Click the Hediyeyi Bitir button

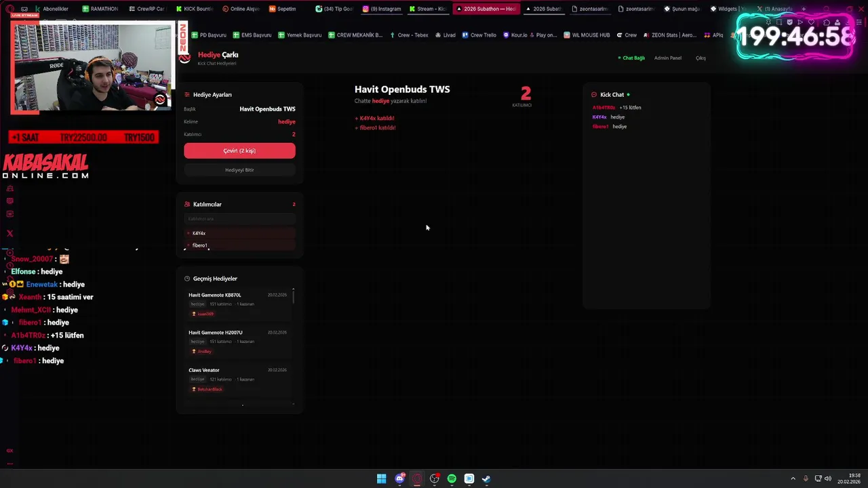(x=239, y=170)
